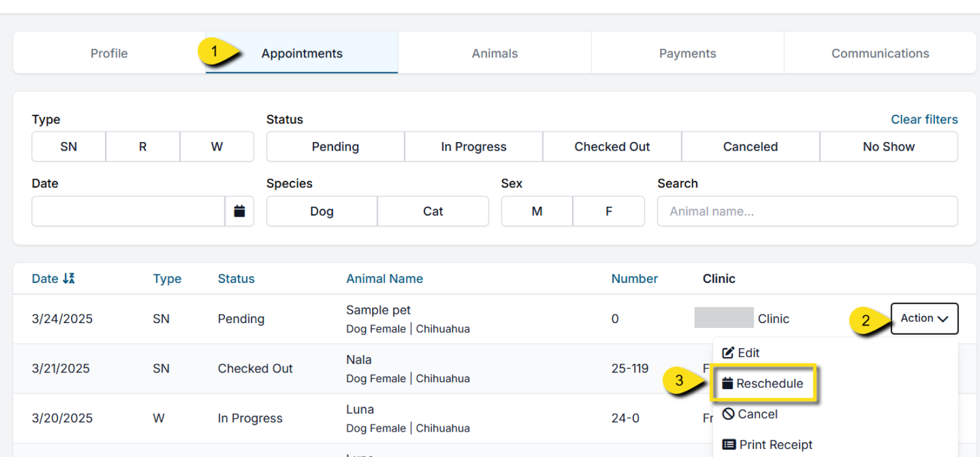Switch to the Animals tab
Screen dimensions: 980x457
tap(494, 53)
